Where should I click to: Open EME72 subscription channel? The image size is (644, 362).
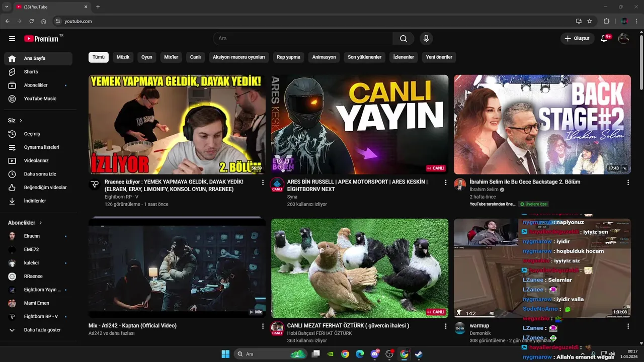coord(38,249)
